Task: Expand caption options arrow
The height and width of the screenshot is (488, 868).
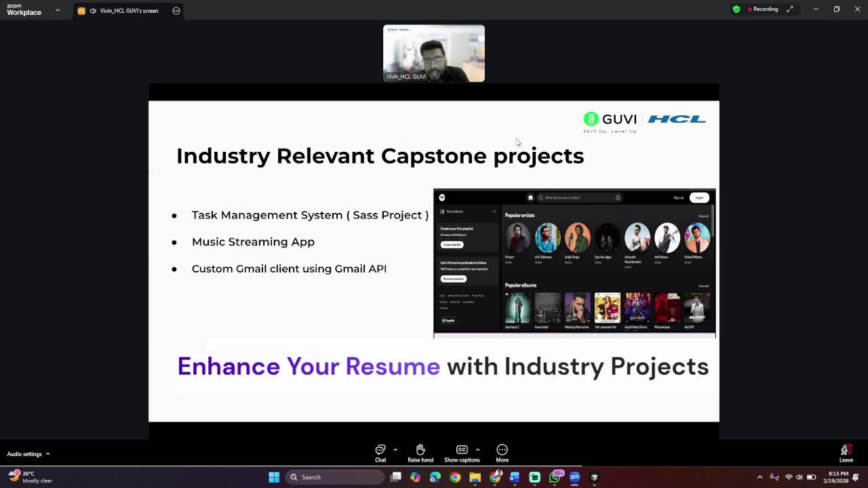Action: point(477,449)
